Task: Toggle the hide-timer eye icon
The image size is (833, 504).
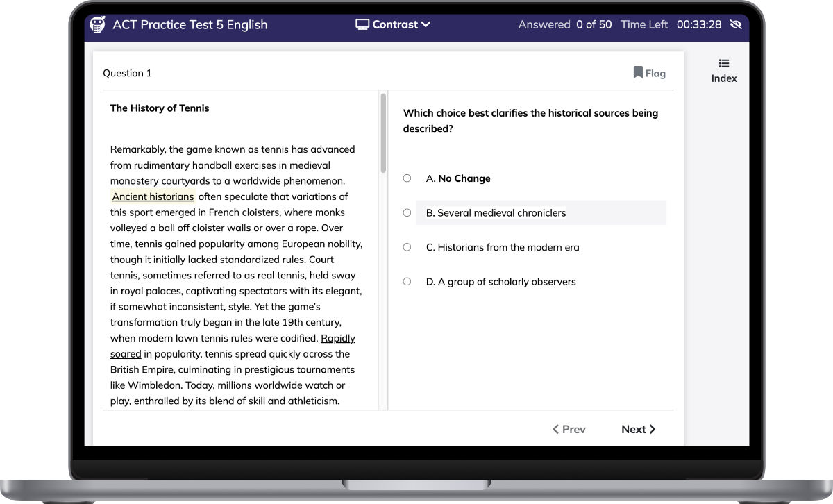Action: pyautogui.click(x=736, y=24)
